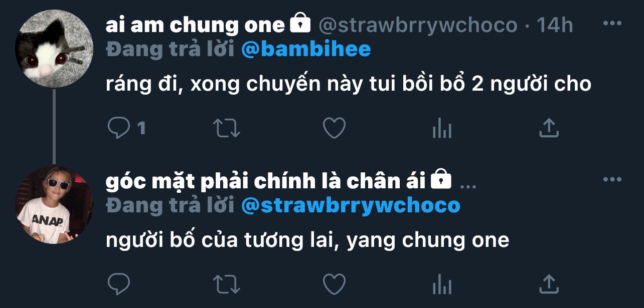
Task: Like the 'người bố của tương lai' tweet
Action: [334, 284]
